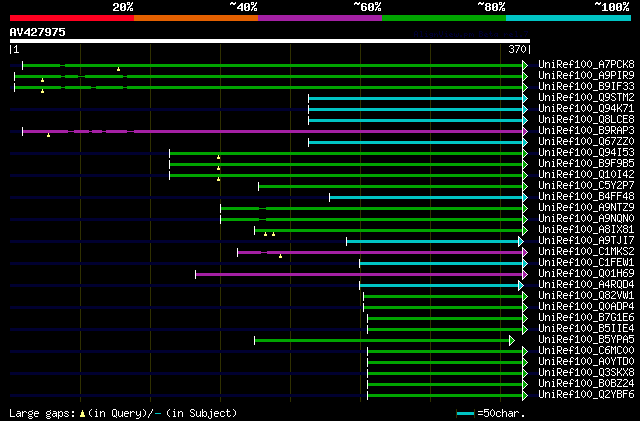Viewport: 640px width, 421px height.
Task: Open the UniRef100_A9PIR9 hit label
Action: [x=586, y=76]
